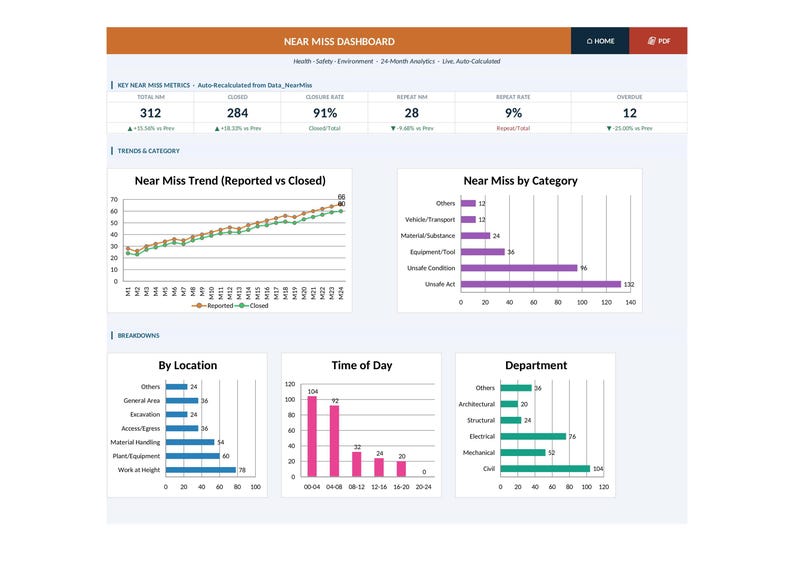
Task: Click the Reported legend entry
Action: click(213, 306)
